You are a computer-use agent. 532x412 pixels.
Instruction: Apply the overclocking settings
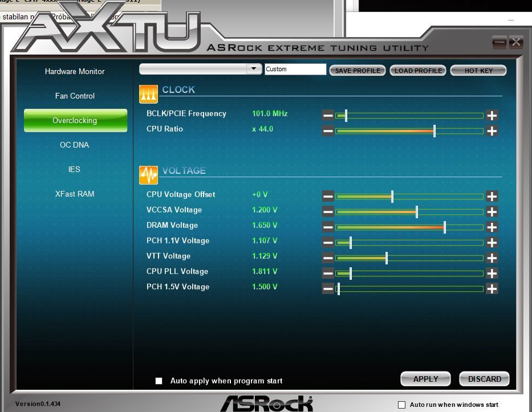(x=425, y=379)
